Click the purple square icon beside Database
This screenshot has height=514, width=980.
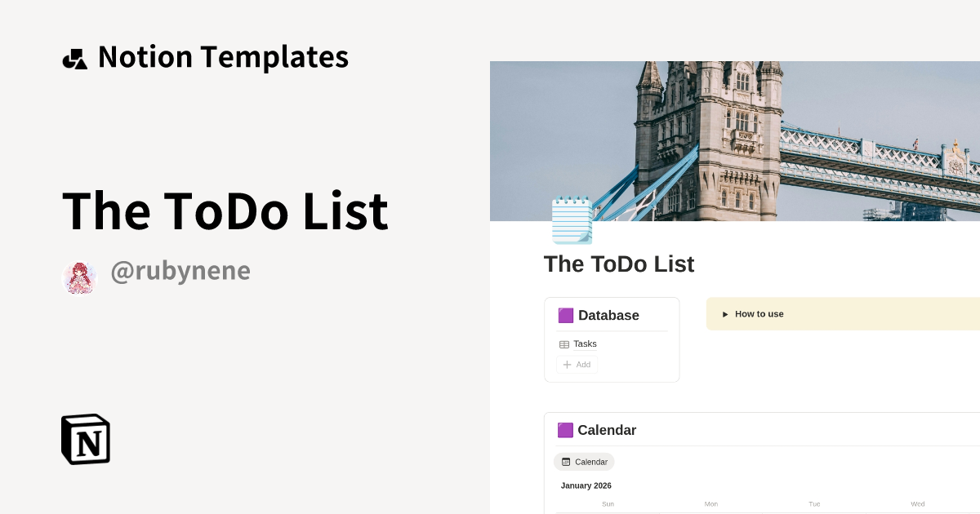[x=565, y=316]
